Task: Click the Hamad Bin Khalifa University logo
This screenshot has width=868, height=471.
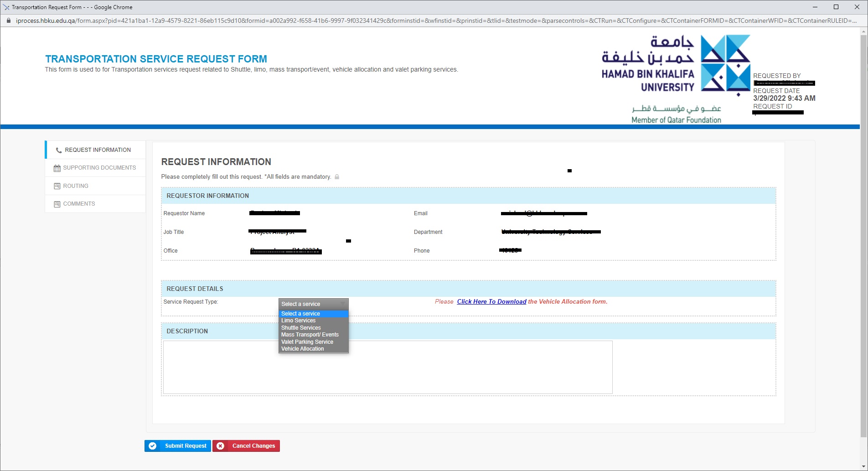Action: (x=676, y=79)
